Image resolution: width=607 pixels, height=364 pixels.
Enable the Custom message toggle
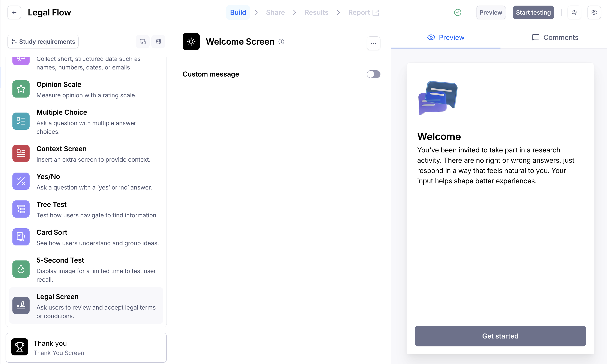(373, 74)
